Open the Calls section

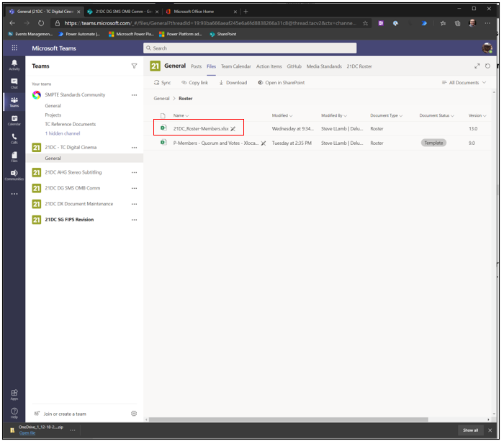click(x=14, y=137)
